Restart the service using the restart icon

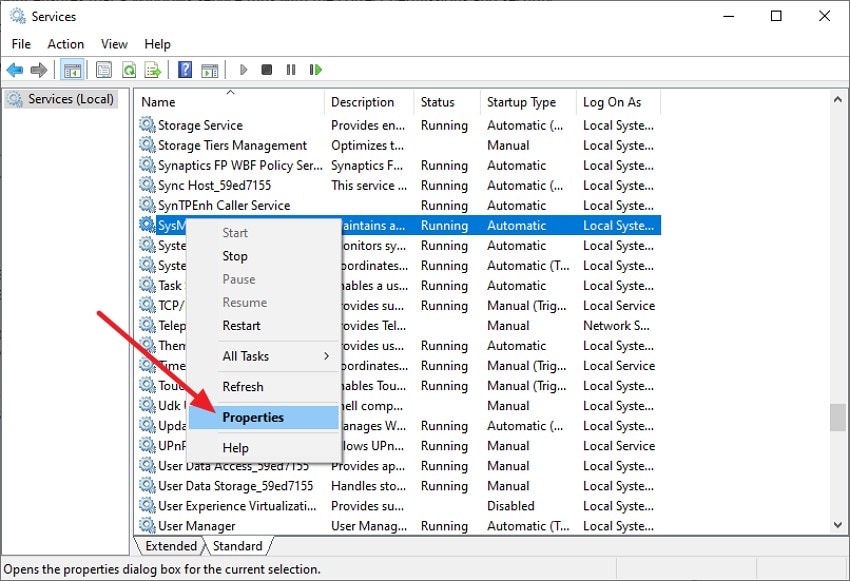tap(316, 69)
